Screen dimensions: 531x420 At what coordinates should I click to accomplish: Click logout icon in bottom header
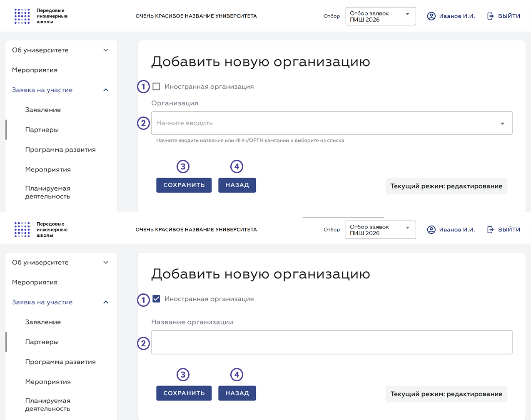491,230
